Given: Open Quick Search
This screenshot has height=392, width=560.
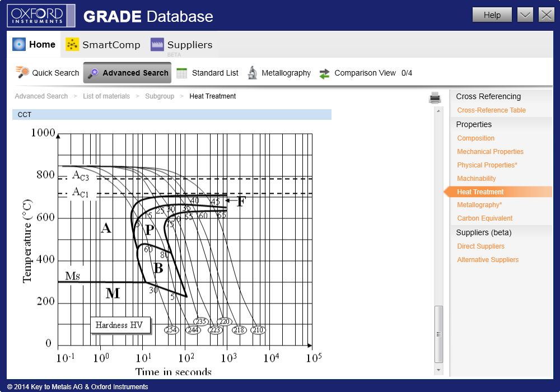Looking at the screenshot, I should pyautogui.click(x=47, y=73).
